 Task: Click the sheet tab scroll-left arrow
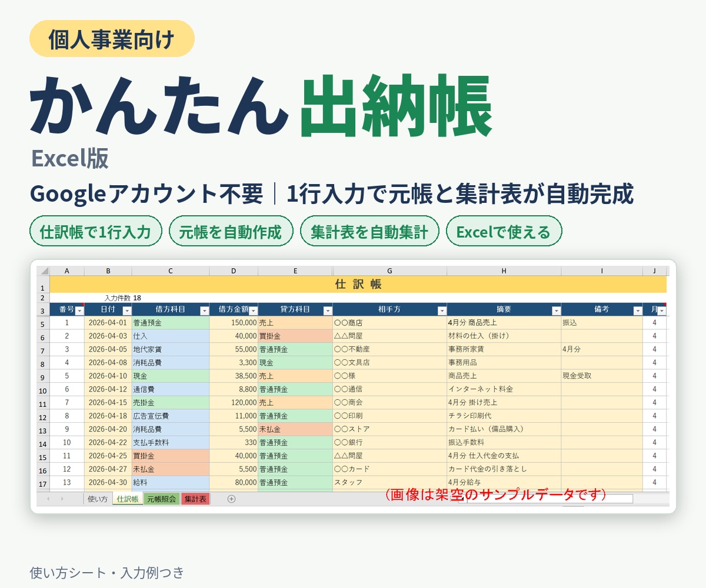[48, 499]
